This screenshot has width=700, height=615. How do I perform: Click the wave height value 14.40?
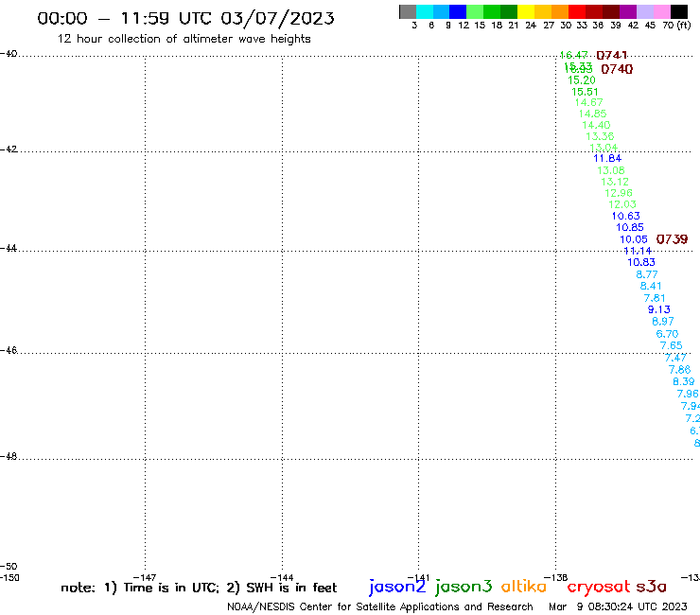pos(596,125)
